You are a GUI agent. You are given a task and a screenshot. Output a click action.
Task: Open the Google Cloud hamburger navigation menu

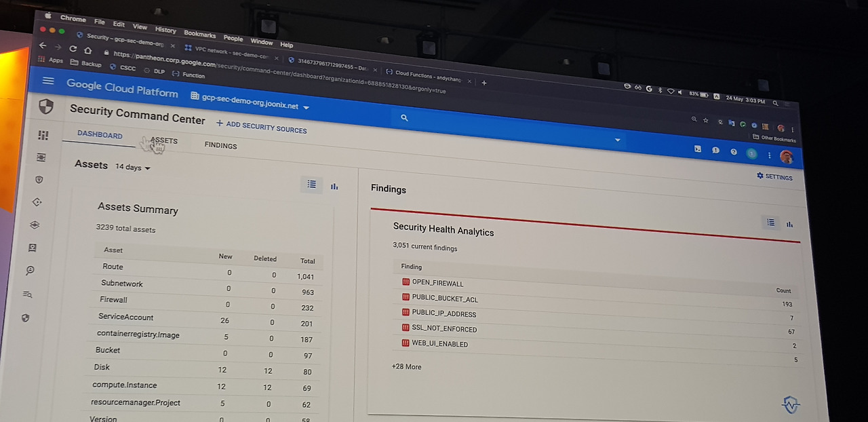click(x=48, y=81)
